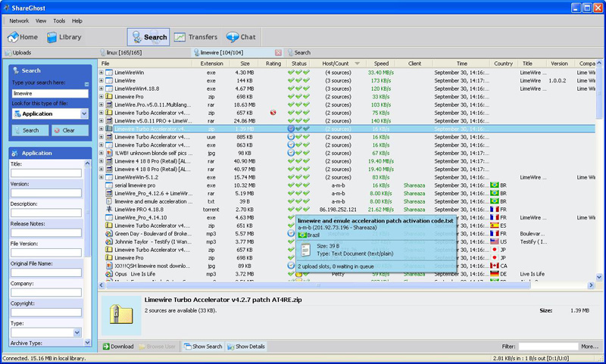The height and width of the screenshot is (364, 606).
Task: Click the exe icon of serial limewire pro
Action: tap(109, 185)
